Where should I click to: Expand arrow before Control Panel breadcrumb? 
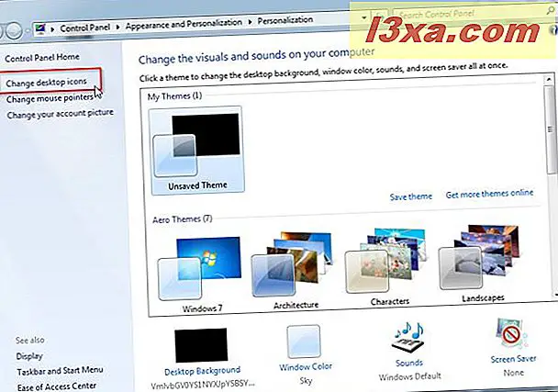point(52,28)
